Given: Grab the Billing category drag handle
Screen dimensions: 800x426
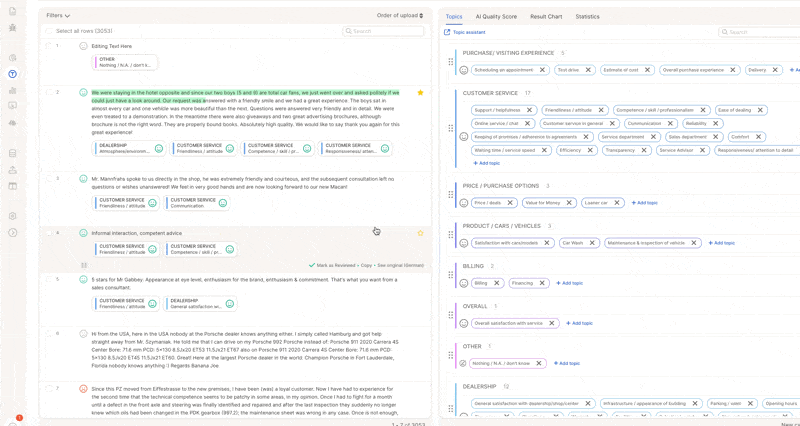Looking at the screenshot, I should (x=451, y=274).
